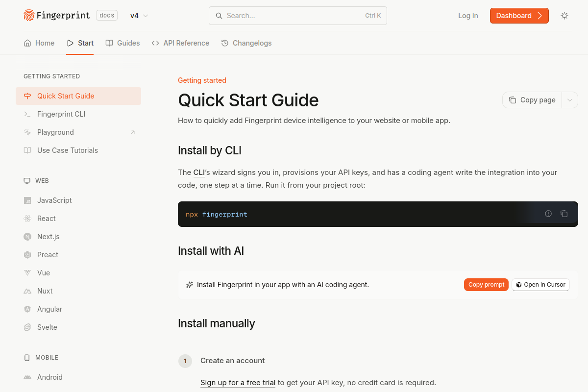Click the Playground sparkle cursor icon
This screenshot has height=392, width=588.
(27, 132)
